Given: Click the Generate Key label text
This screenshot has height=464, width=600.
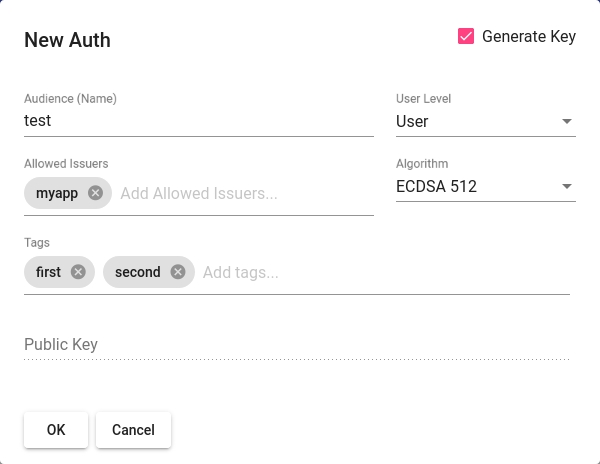Looking at the screenshot, I should 528,37.
